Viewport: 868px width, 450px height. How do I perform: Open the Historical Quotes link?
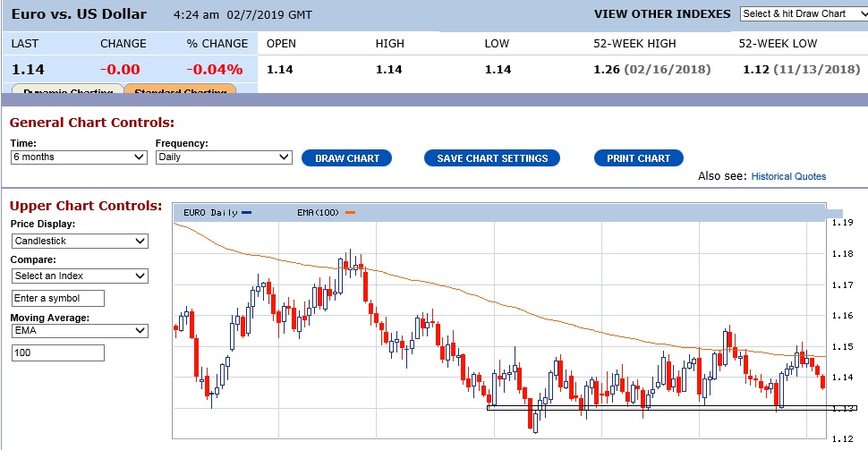[x=788, y=176]
